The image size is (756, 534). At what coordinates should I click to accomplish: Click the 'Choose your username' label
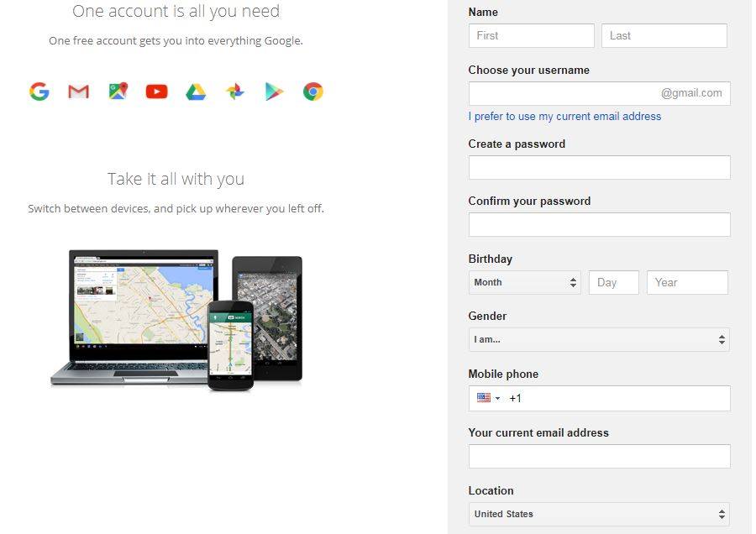529,71
